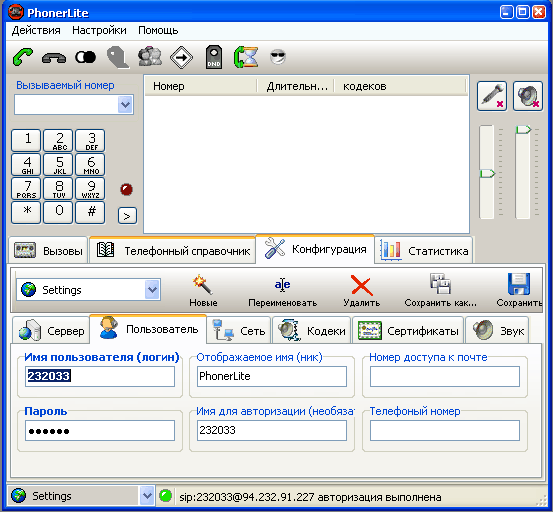This screenshot has height=512, width=553.
Task: Toggle the DND do-not-disturb icon
Action: 214,57
